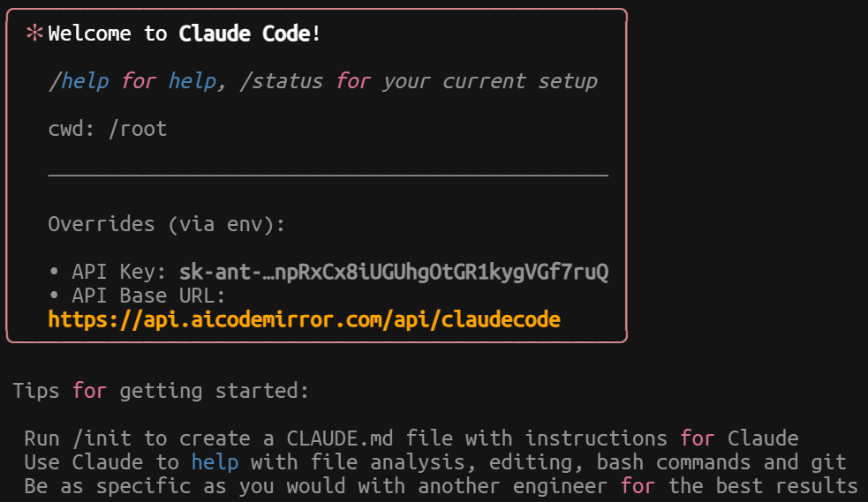This screenshot has height=502, width=868.
Task: Click the /help command text
Action: point(79,81)
